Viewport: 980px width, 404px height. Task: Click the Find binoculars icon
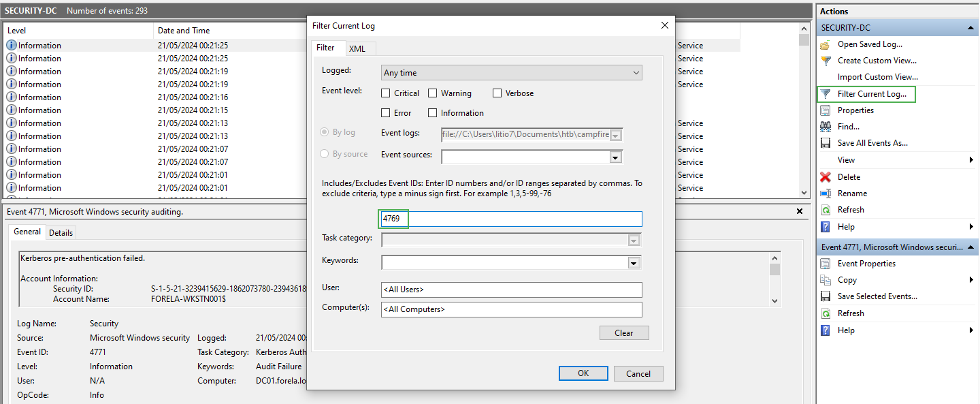click(826, 127)
